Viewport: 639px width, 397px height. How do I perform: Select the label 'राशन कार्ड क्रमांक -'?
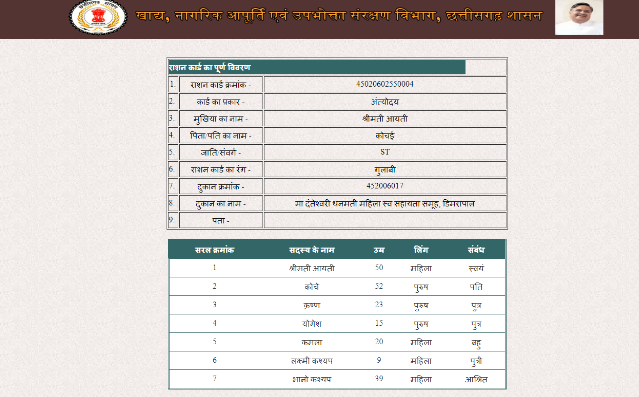220,85
